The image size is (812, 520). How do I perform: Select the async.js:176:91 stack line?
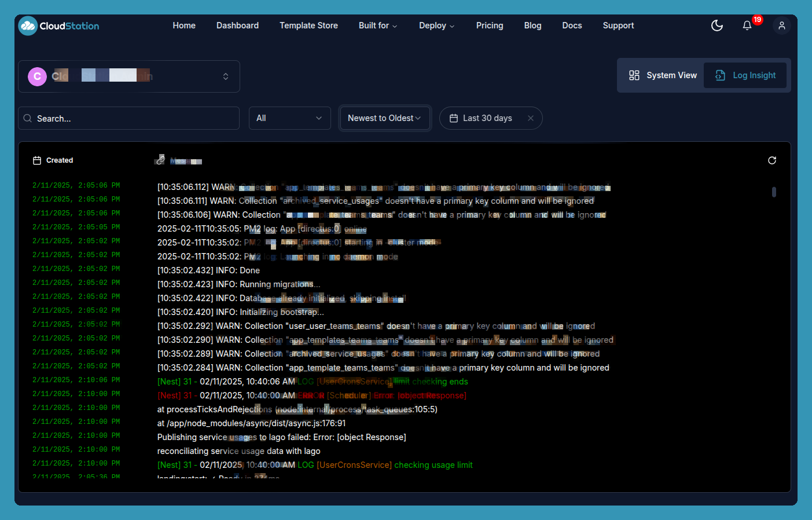click(x=251, y=423)
